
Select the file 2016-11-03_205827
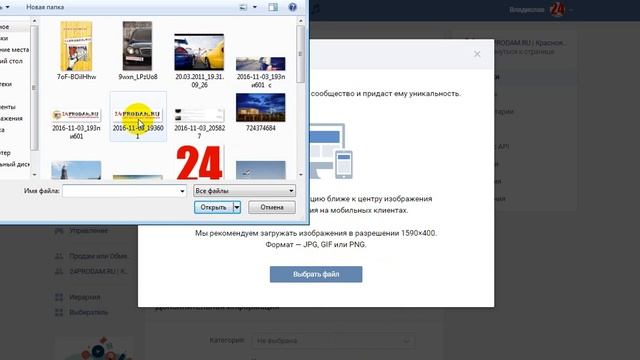[199, 122]
